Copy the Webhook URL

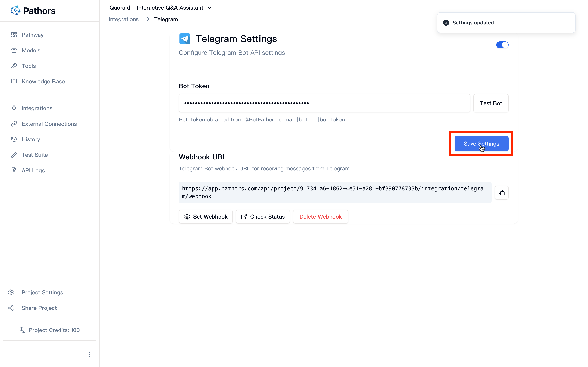click(x=501, y=193)
